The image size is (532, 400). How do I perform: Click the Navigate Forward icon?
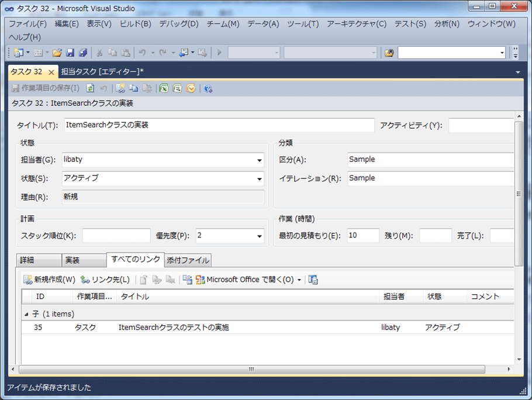(x=202, y=53)
